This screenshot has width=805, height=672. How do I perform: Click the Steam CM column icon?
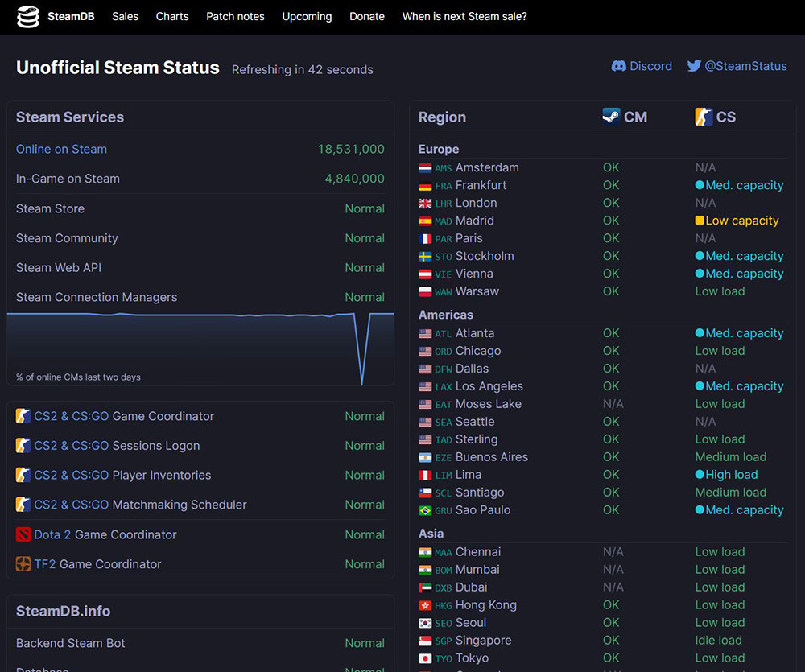click(611, 117)
